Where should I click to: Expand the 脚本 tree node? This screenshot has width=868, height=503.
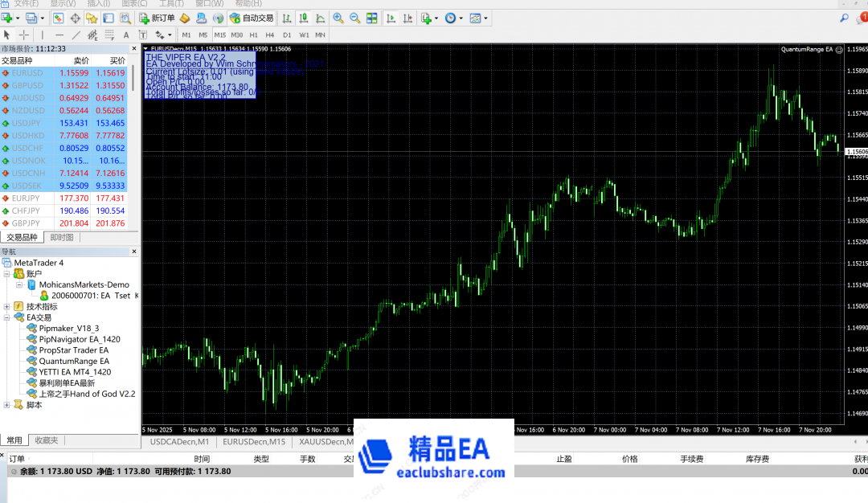coord(7,405)
